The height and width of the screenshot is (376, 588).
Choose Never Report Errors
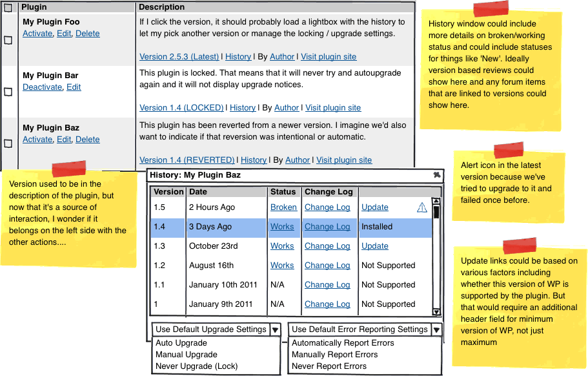pos(329,366)
